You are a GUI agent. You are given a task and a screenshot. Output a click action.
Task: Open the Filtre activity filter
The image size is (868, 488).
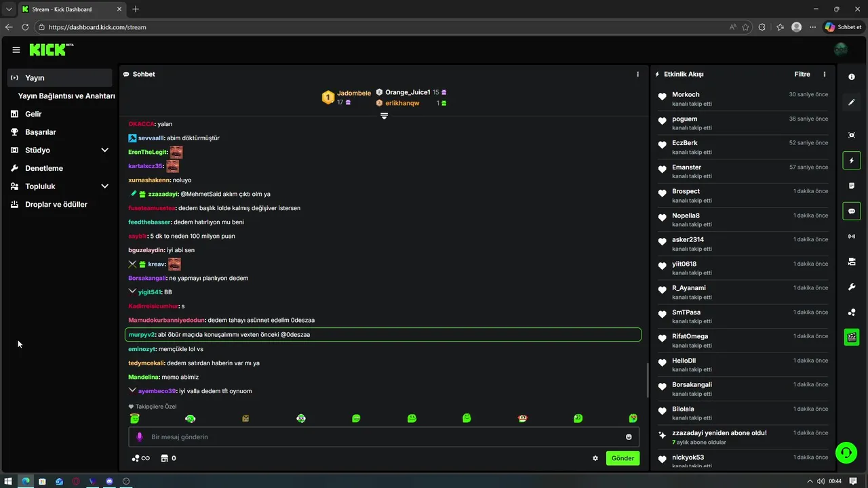pos(802,74)
